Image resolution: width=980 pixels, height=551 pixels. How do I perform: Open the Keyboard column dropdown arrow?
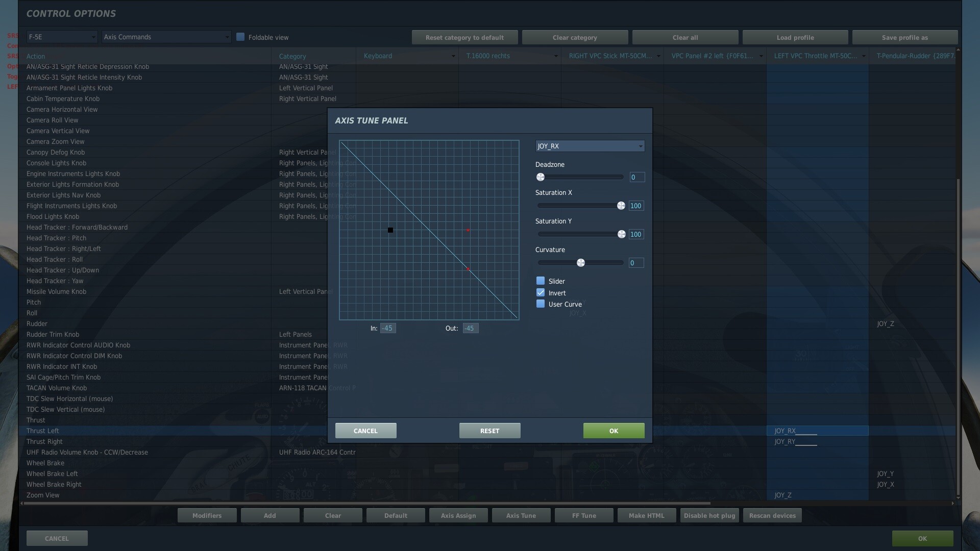coord(453,56)
